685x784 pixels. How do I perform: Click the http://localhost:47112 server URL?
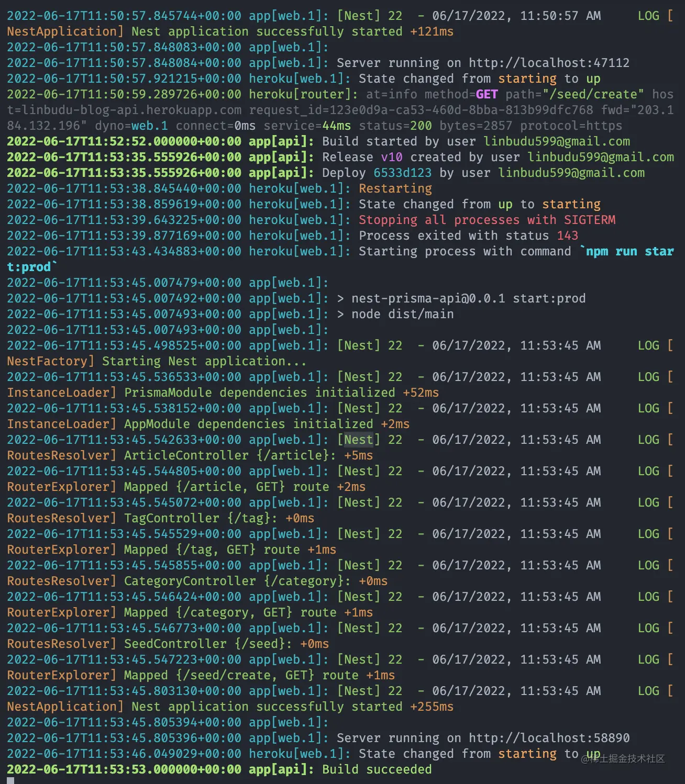(549, 63)
